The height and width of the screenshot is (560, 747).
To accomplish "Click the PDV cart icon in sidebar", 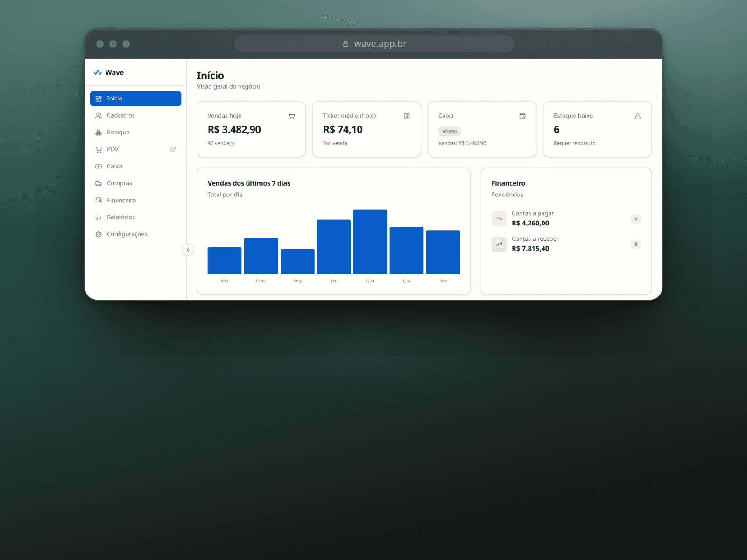I will click(x=99, y=149).
